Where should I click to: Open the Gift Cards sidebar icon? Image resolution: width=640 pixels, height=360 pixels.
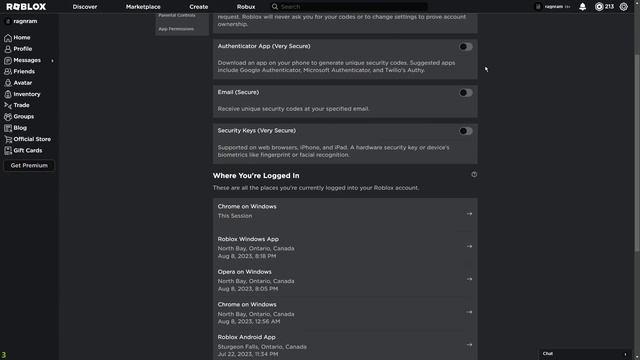8,151
